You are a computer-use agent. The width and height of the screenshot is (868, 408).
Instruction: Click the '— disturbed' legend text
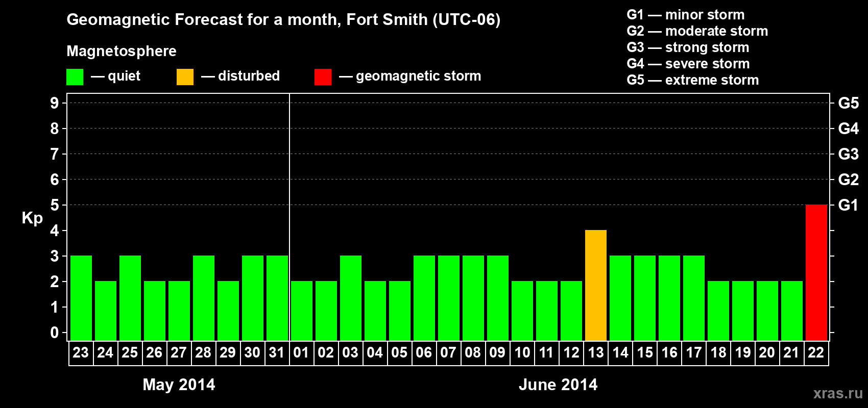[x=240, y=76]
